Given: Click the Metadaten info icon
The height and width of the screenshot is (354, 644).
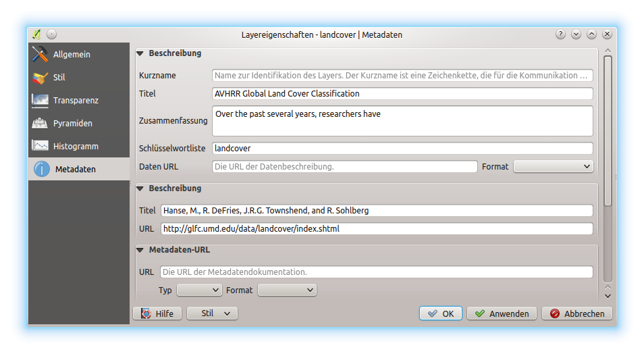Looking at the screenshot, I should click(41, 170).
